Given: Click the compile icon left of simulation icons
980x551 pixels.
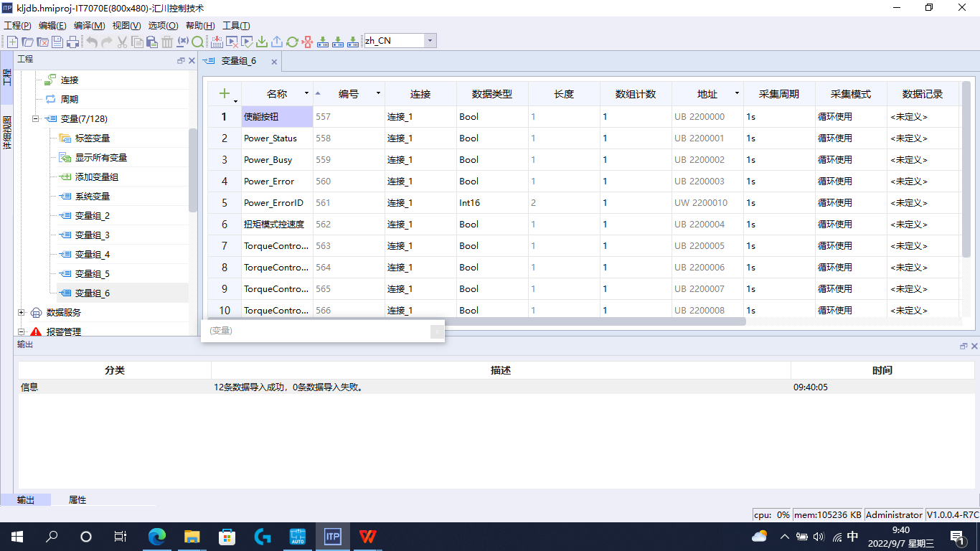Looking at the screenshot, I should [x=217, y=42].
